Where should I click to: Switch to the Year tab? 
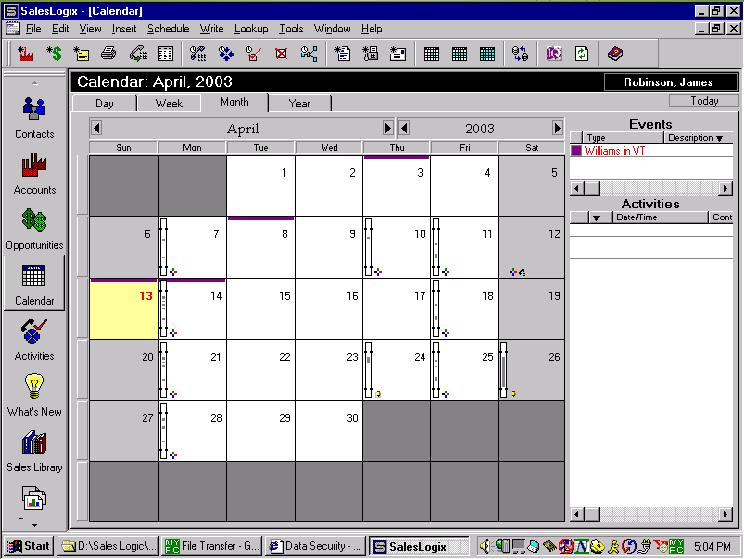[299, 103]
